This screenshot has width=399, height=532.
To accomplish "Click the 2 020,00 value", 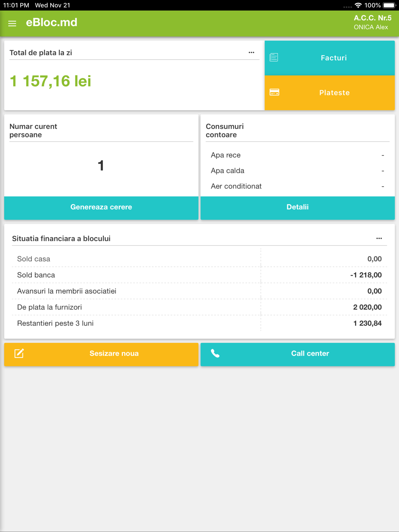I will [x=367, y=307].
